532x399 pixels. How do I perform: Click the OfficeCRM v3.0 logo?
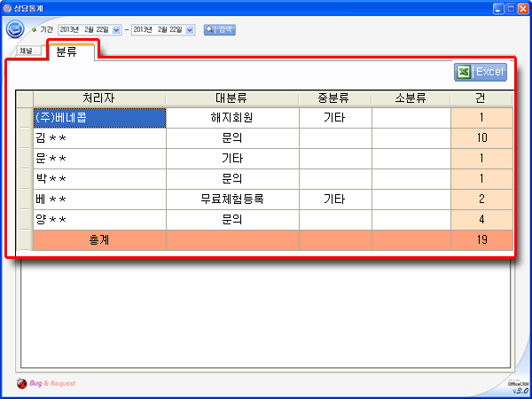coord(517,386)
